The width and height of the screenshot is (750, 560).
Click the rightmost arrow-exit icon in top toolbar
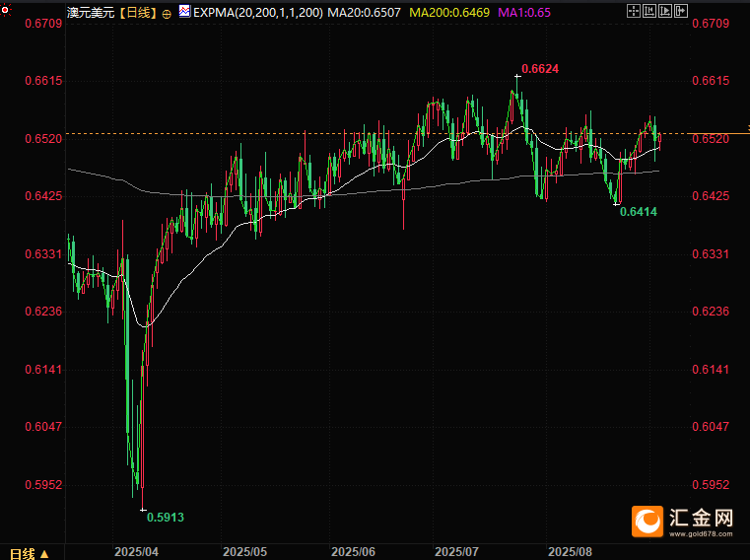point(681,11)
